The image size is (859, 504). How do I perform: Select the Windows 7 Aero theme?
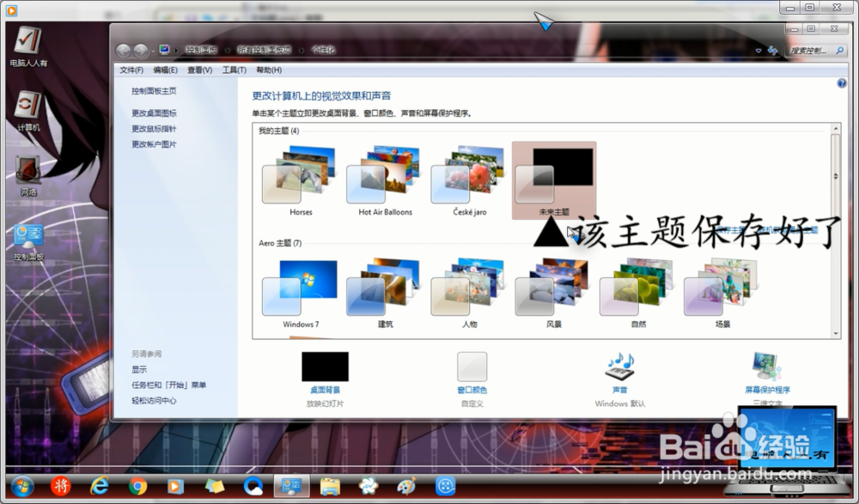coord(301,294)
